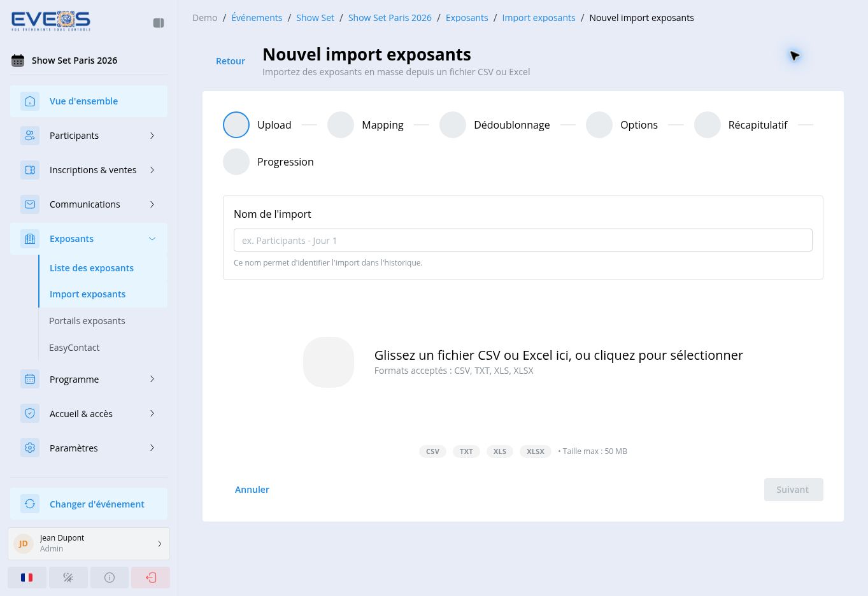Select Import exposants in the sidebar
The width and height of the screenshot is (868, 596).
click(x=103, y=294)
